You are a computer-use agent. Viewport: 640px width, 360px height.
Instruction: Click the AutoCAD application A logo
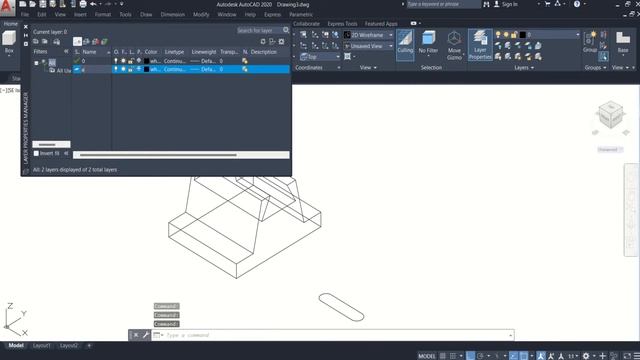click(x=7, y=8)
